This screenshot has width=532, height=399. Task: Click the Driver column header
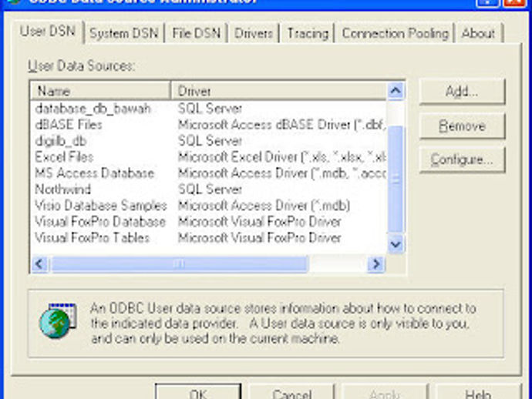[278, 91]
